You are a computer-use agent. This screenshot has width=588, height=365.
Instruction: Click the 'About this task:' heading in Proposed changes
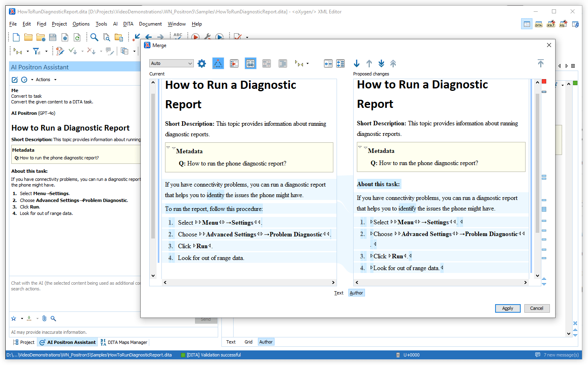tap(378, 184)
